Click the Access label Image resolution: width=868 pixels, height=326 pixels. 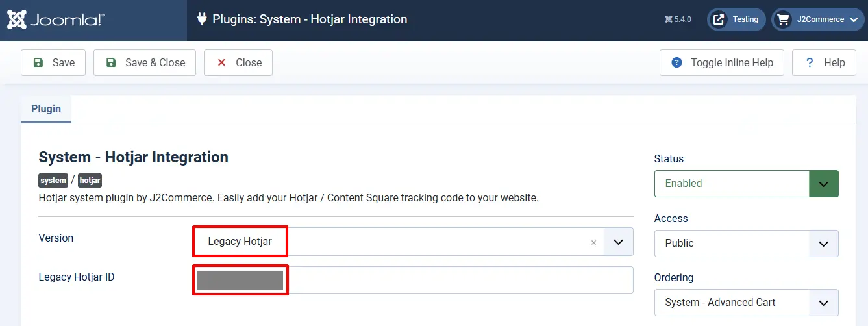(x=671, y=218)
